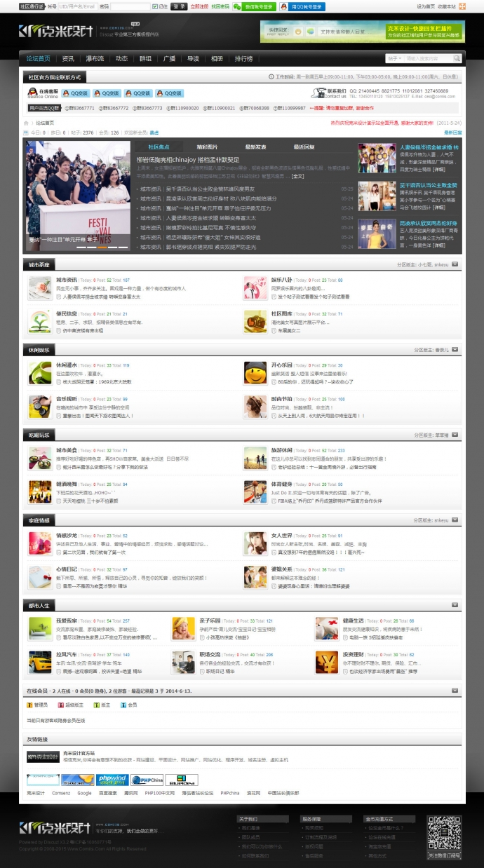The height and width of the screenshot is (868, 484).
Task: Click the 微信账号登录 button
Action: [x=255, y=6]
